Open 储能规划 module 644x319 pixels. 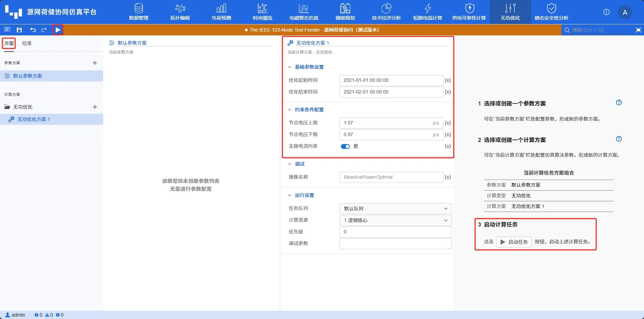click(x=345, y=12)
